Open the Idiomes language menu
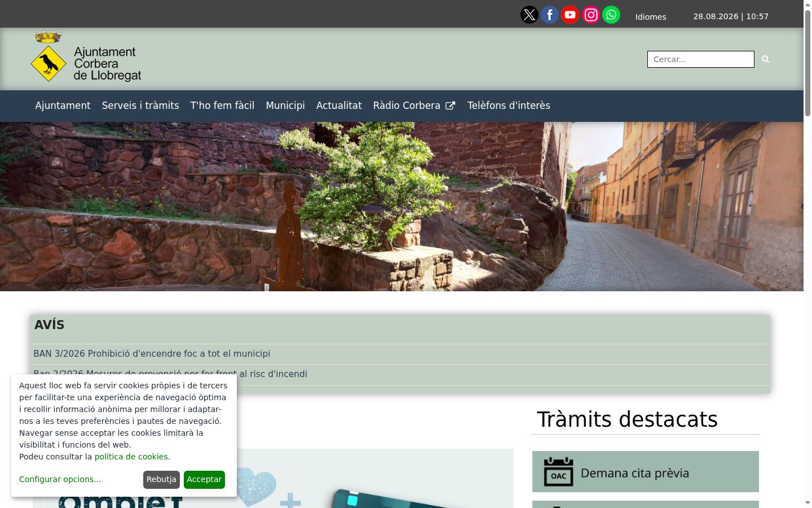The height and width of the screenshot is (508, 812). pyautogui.click(x=651, y=16)
